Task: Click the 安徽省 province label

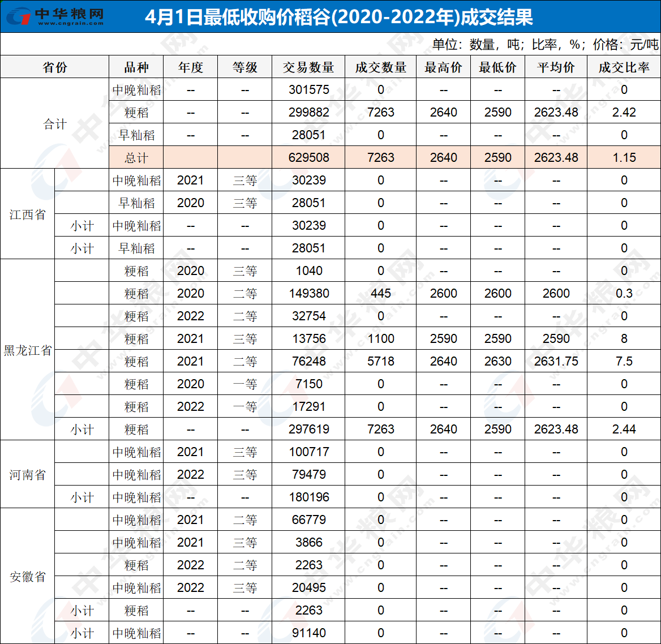Action: tap(27, 576)
